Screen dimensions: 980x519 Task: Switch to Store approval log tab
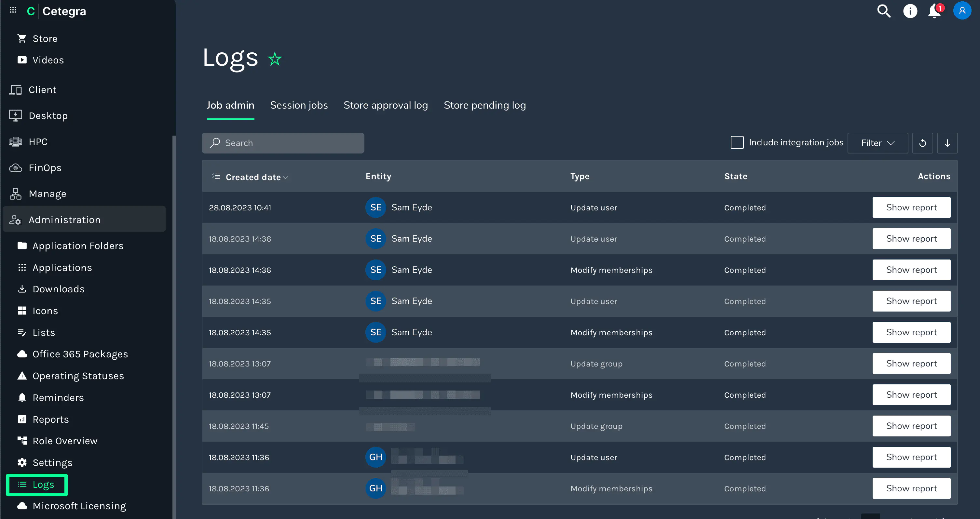(x=385, y=105)
